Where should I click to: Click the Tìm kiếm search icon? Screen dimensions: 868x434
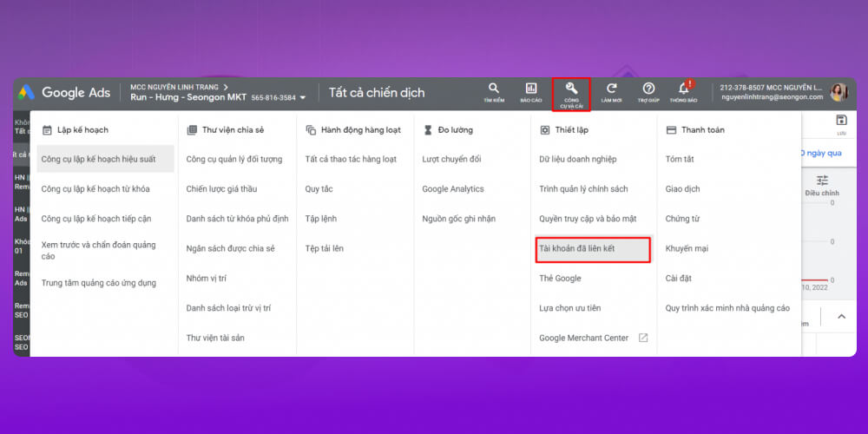coord(494,91)
